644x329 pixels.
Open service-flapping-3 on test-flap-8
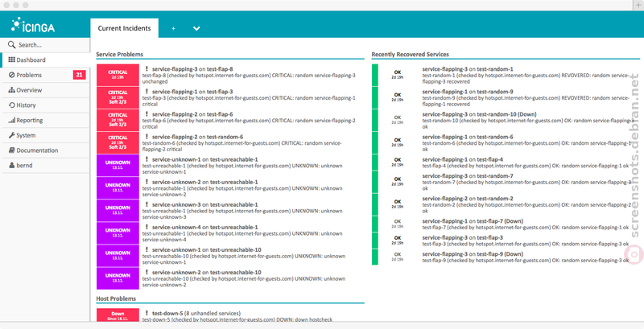click(x=192, y=69)
